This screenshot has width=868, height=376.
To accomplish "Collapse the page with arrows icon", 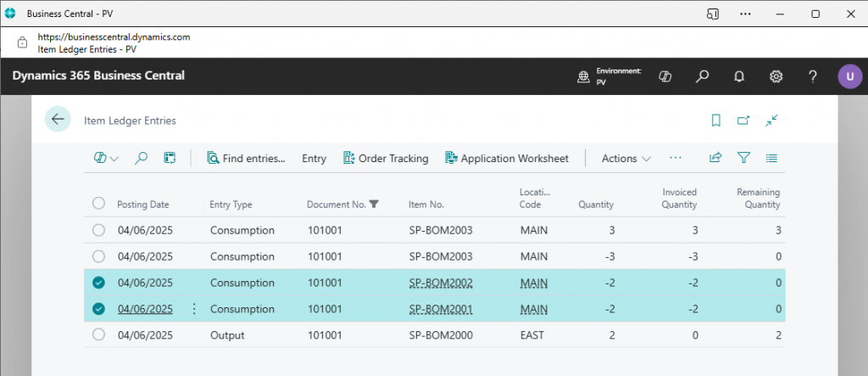I will pos(771,121).
